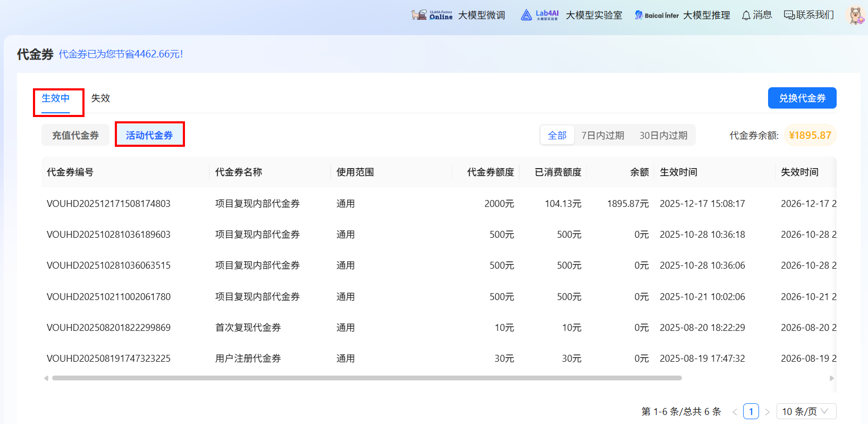Select the 全部 expiry filter

coord(557,136)
